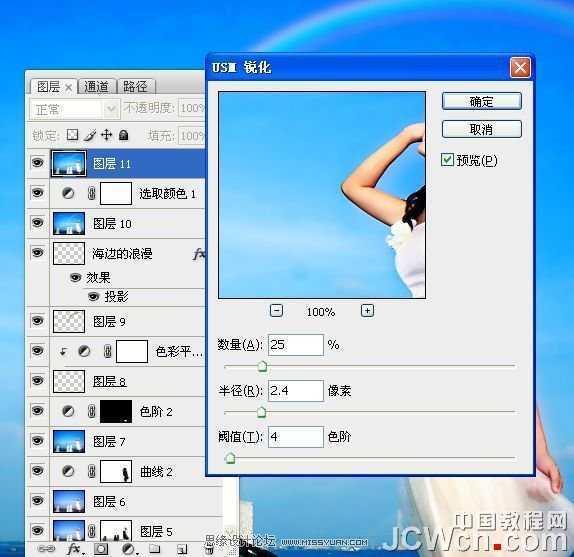The width and height of the screenshot is (574, 557).
Task: Select the 图层 6 layer row
Action: click(124, 501)
